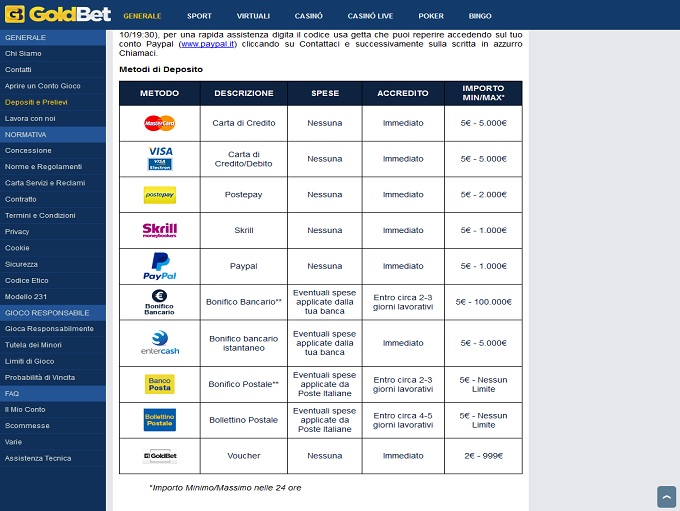Click the Bonifico Bancario euro icon
The height and width of the screenshot is (511, 680).
[159, 302]
